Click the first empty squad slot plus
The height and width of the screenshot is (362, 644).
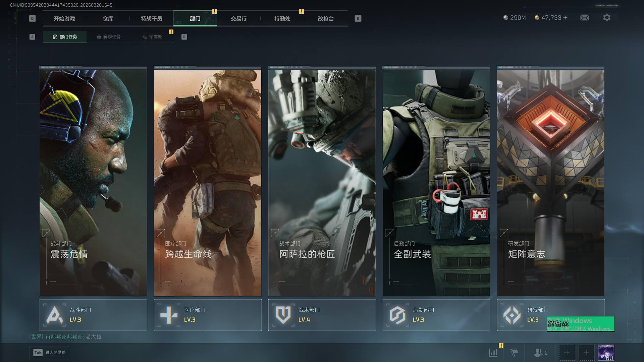(x=567, y=352)
